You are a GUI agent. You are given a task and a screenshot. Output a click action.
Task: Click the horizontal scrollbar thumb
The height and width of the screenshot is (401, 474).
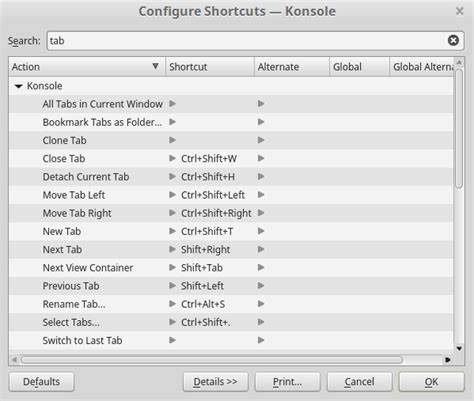[x=212, y=360]
